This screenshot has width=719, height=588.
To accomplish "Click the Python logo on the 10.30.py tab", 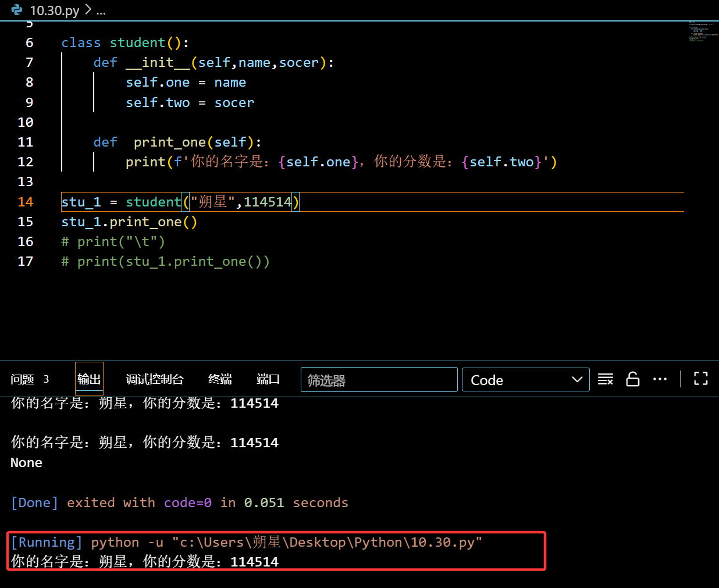I will pos(16,10).
